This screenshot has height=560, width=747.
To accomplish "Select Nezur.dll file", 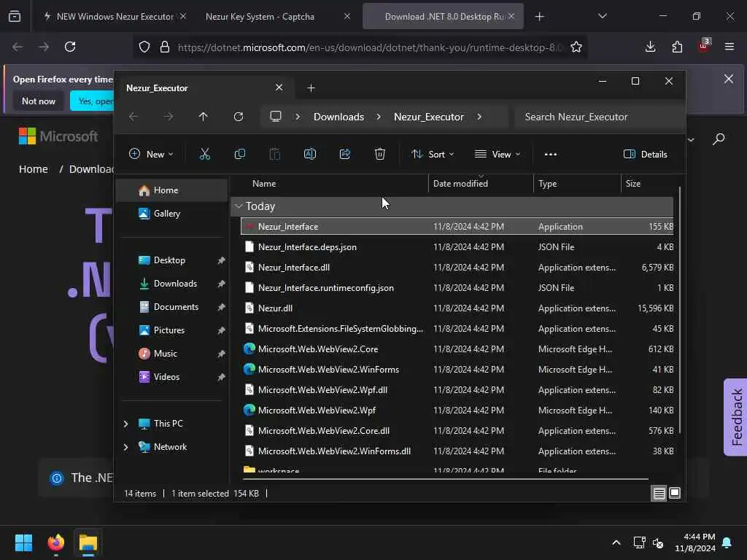I will 457,308.
